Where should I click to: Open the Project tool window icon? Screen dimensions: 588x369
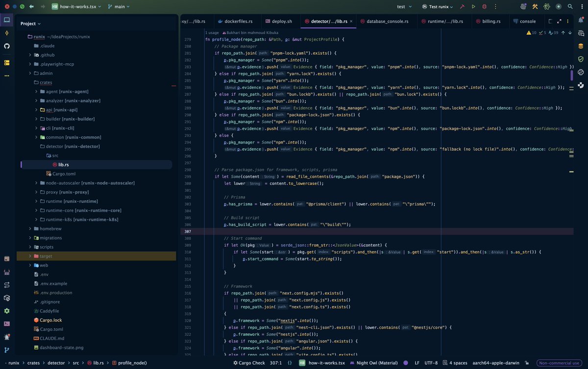coord(7,20)
